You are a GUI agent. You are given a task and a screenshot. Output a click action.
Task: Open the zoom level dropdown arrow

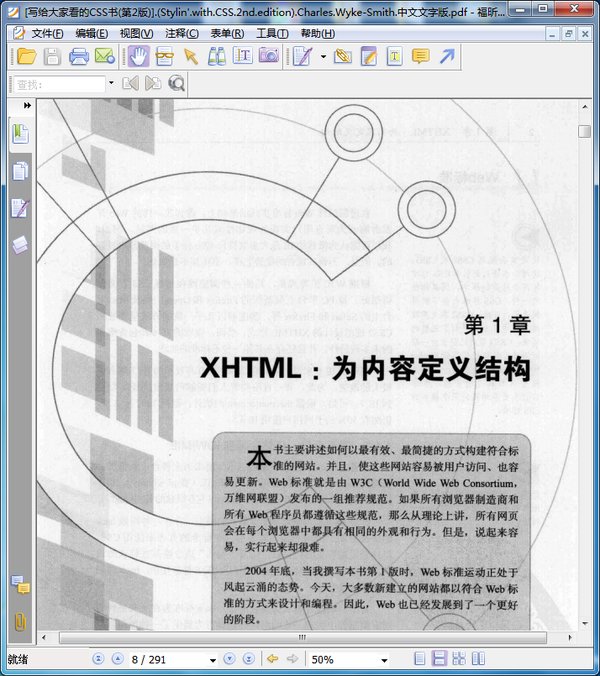pyautogui.click(x=384, y=660)
